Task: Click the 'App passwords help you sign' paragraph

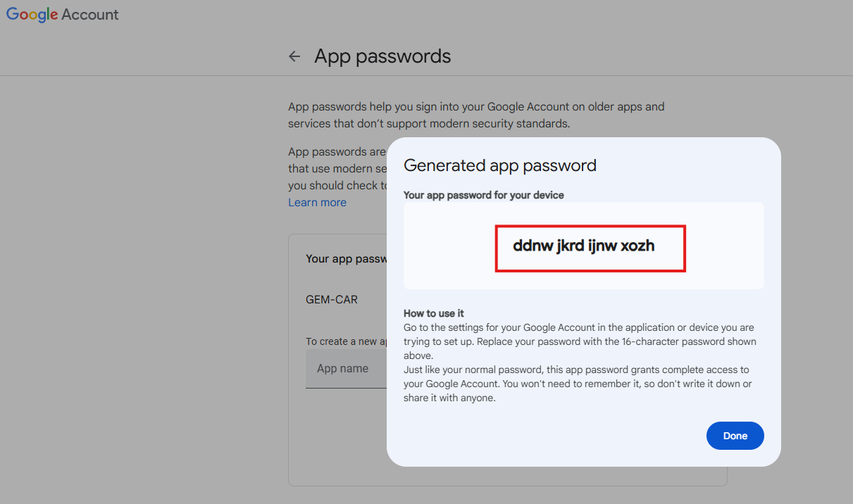Action: pos(476,115)
